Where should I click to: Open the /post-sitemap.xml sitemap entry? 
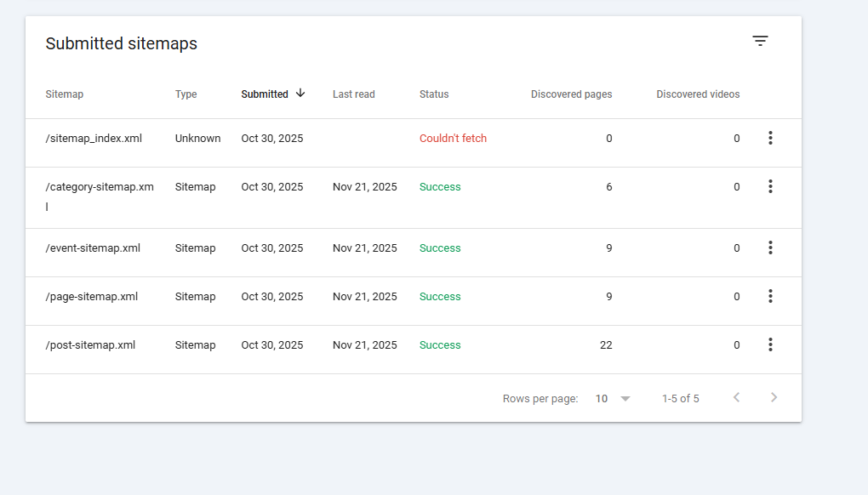pos(90,345)
